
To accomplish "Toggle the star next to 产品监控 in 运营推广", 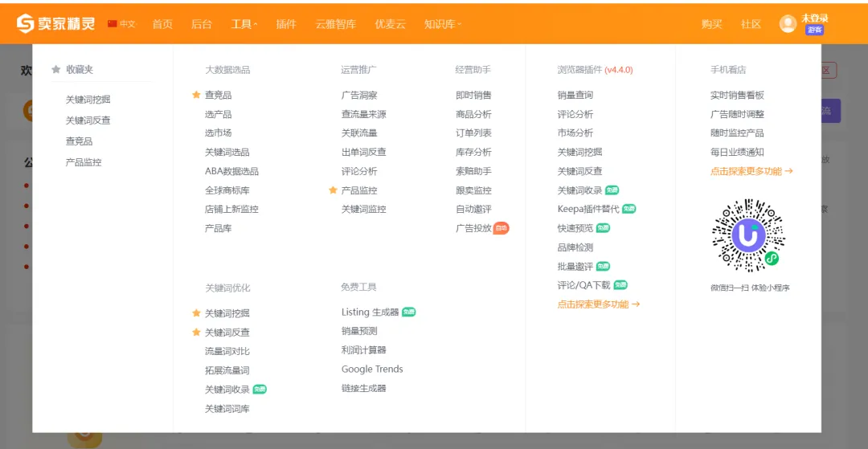I will 333,190.
